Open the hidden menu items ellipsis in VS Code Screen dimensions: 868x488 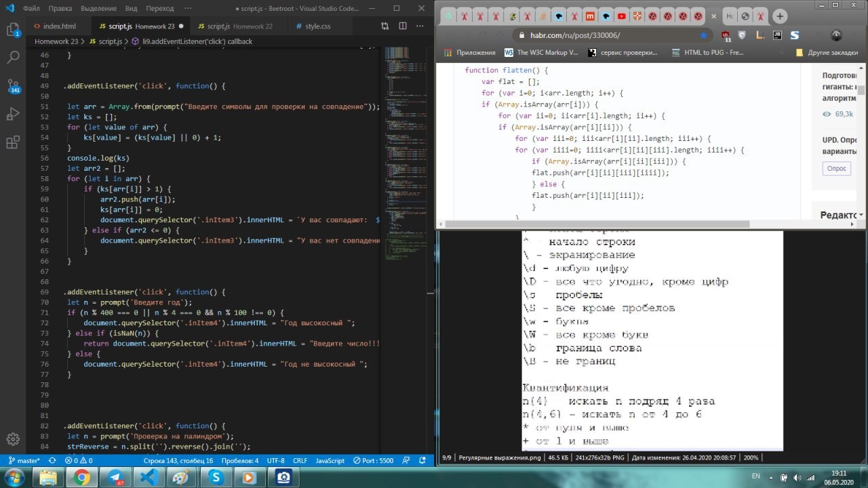[189, 8]
